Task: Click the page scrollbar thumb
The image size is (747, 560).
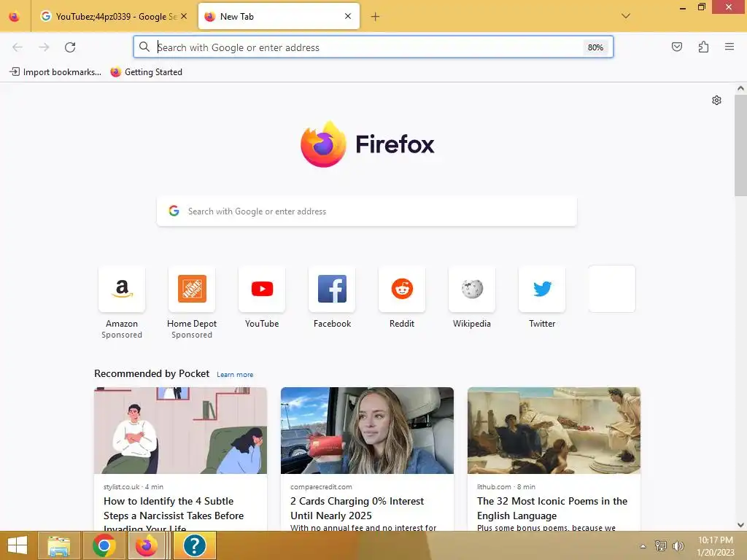Action: pos(740,145)
